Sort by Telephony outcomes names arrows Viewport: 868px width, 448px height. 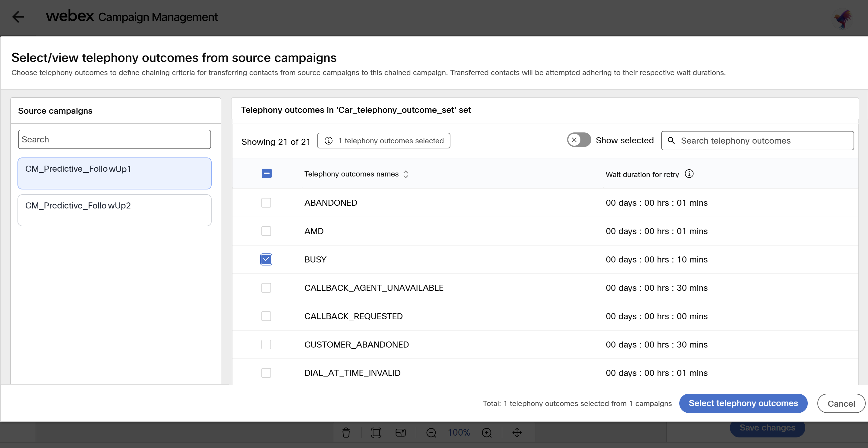[406, 174]
